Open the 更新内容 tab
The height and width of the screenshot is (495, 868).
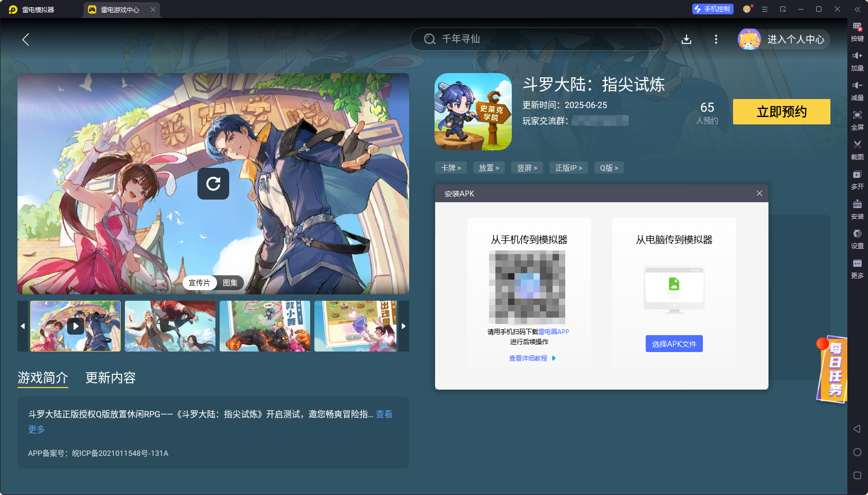(x=111, y=377)
